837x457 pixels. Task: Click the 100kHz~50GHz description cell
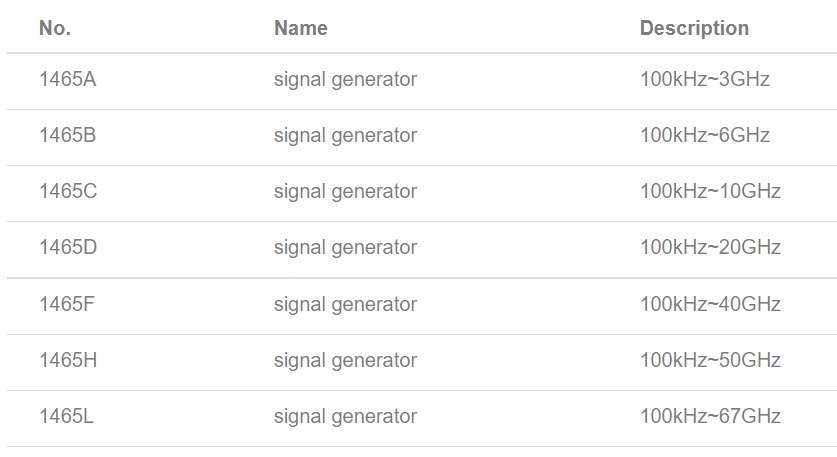tap(710, 360)
